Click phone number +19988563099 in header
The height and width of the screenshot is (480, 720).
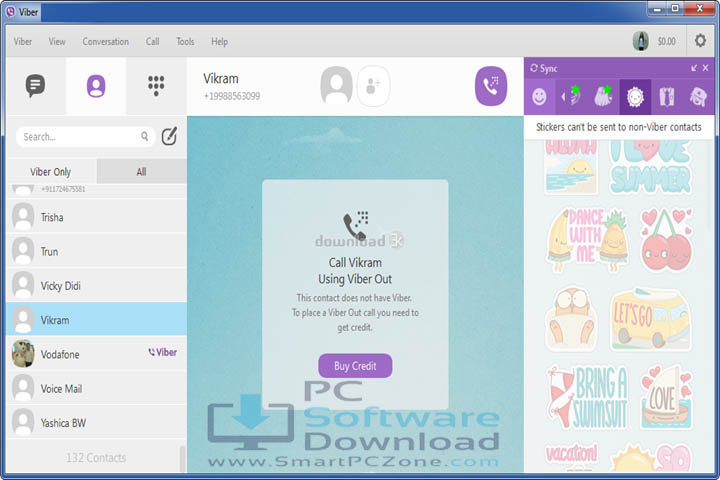[x=232, y=96]
